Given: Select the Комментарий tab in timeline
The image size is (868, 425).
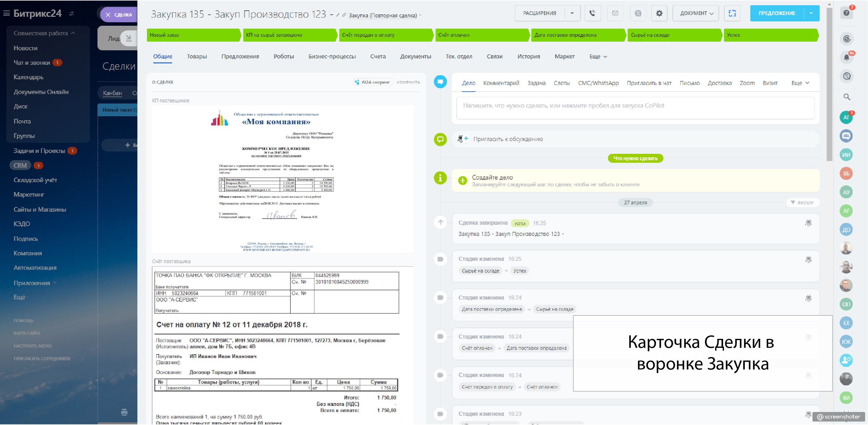Looking at the screenshot, I should pyautogui.click(x=501, y=83).
